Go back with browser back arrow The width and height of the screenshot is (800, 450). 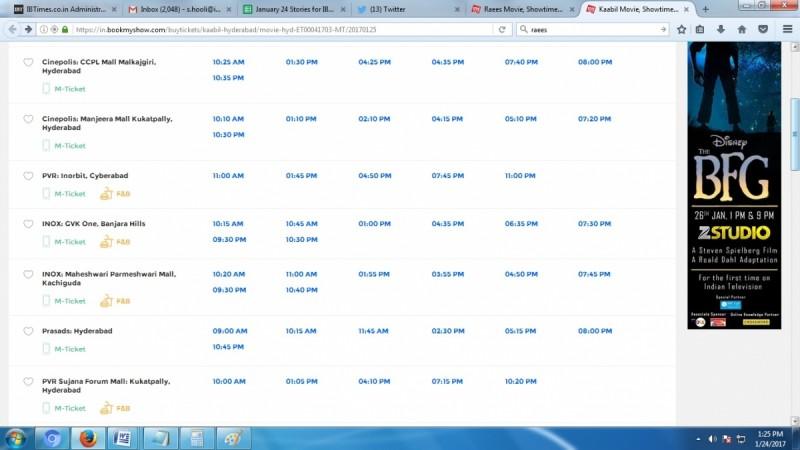coord(12,30)
